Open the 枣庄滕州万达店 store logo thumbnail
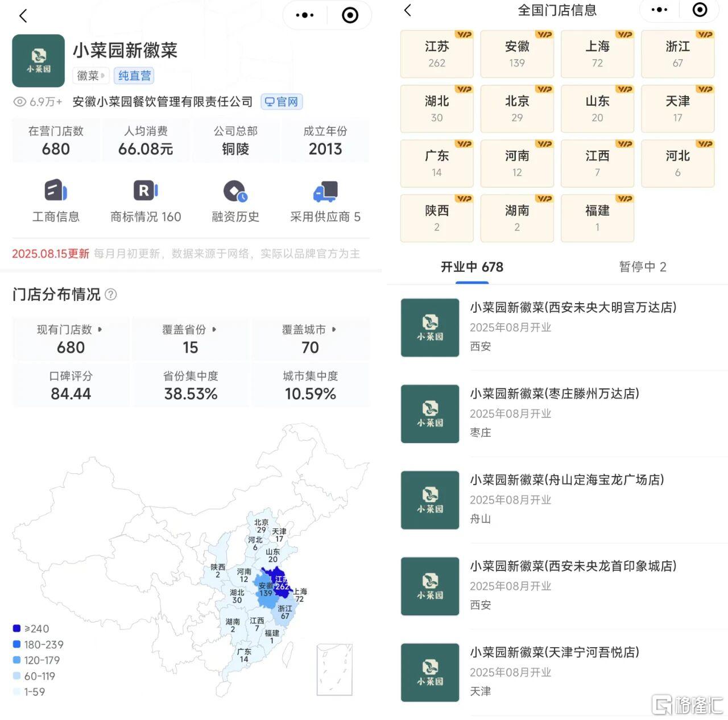 tap(430, 414)
